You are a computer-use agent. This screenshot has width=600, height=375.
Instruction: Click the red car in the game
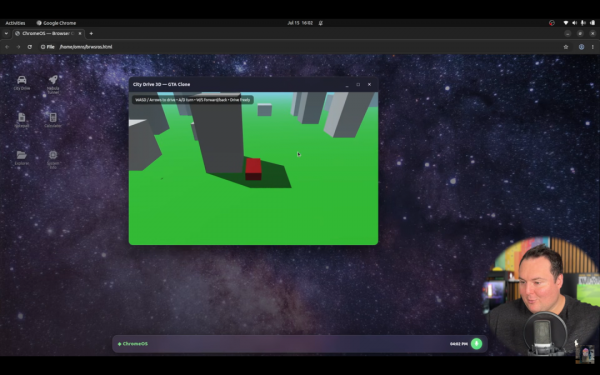click(x=253, y=169)
